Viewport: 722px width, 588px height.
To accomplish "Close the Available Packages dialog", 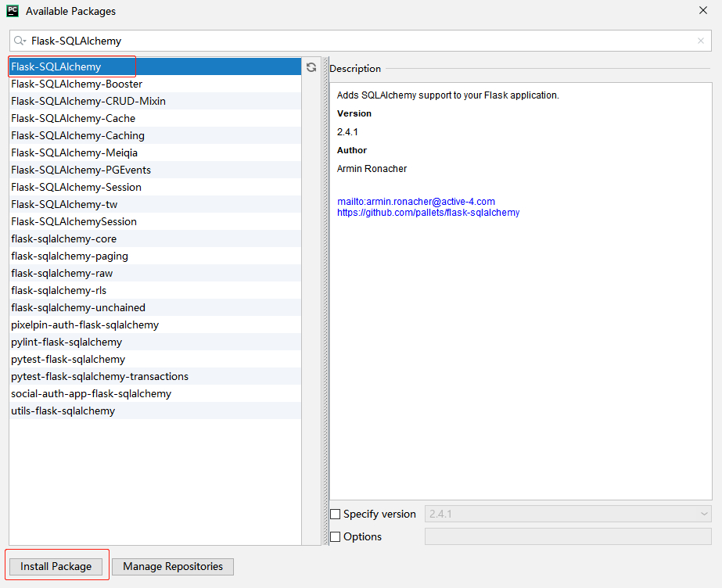I will coord(702,11).
